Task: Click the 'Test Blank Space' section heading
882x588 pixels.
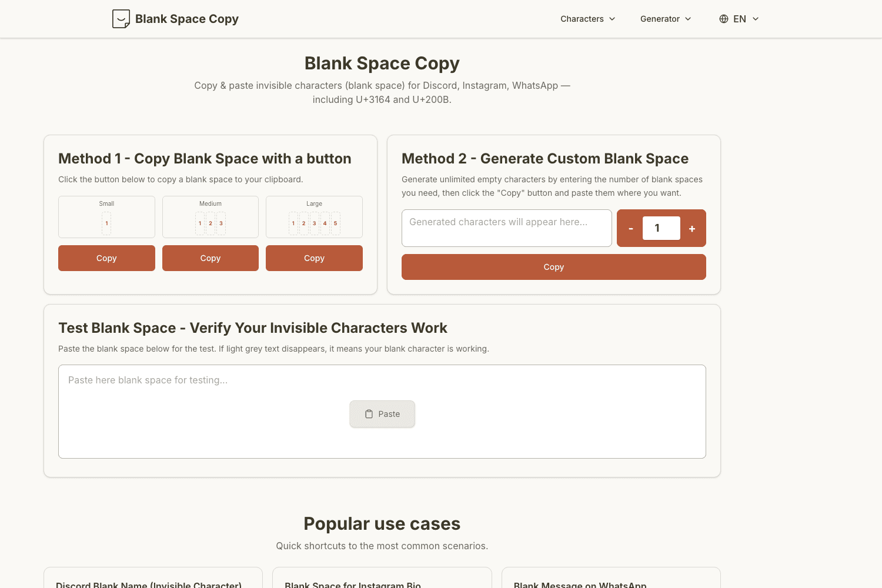Action: click(x=253, y=328)
